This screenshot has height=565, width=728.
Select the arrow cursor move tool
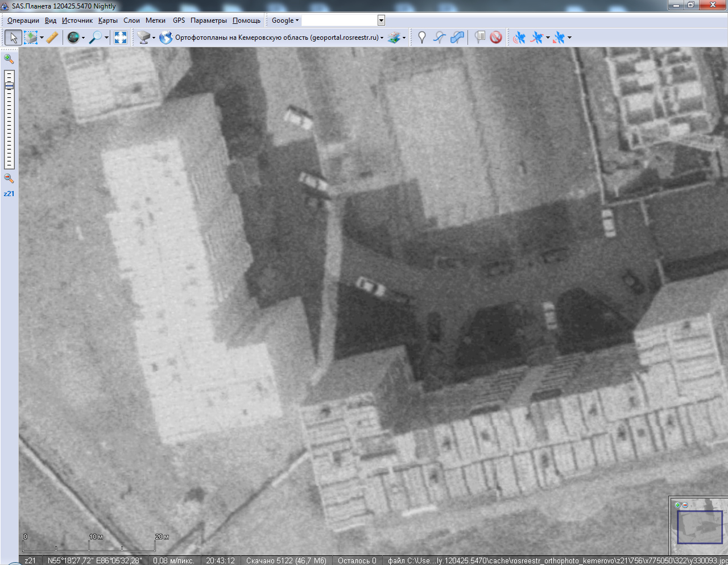(x=13, y=38)
